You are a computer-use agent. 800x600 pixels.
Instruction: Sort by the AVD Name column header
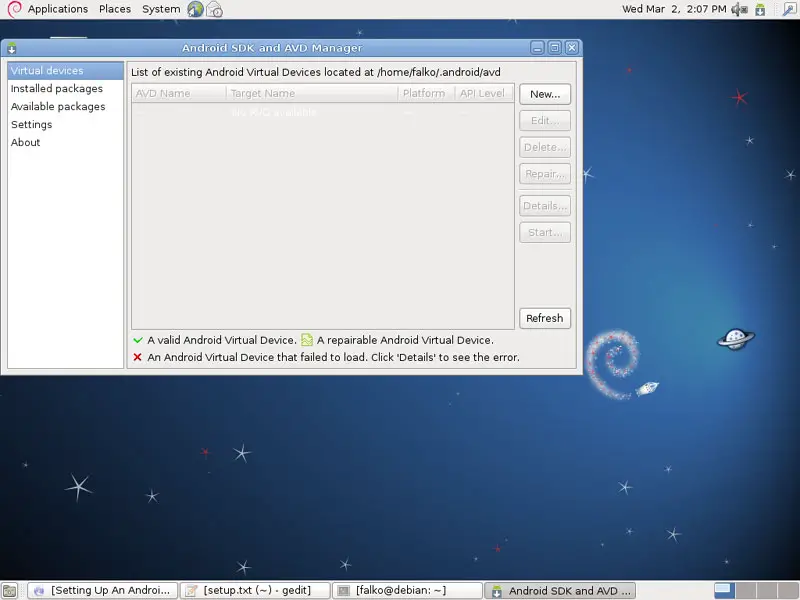point(179,93)
